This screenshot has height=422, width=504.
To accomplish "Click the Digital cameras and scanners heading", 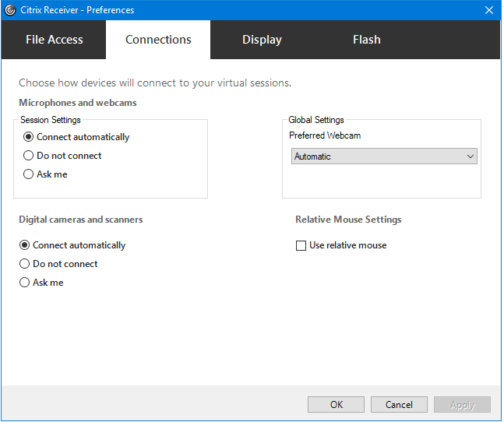I will 81,220.
